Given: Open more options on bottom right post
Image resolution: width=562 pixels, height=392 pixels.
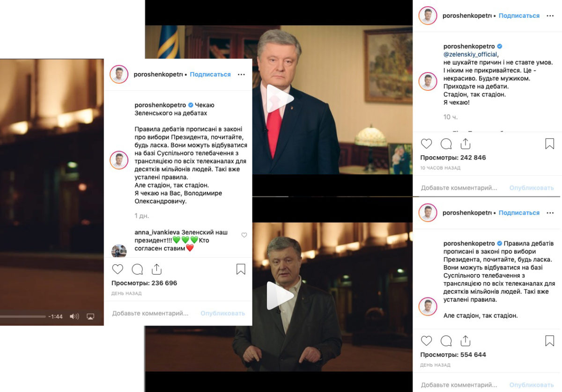Looking at the screenshot, I should 550,212.
